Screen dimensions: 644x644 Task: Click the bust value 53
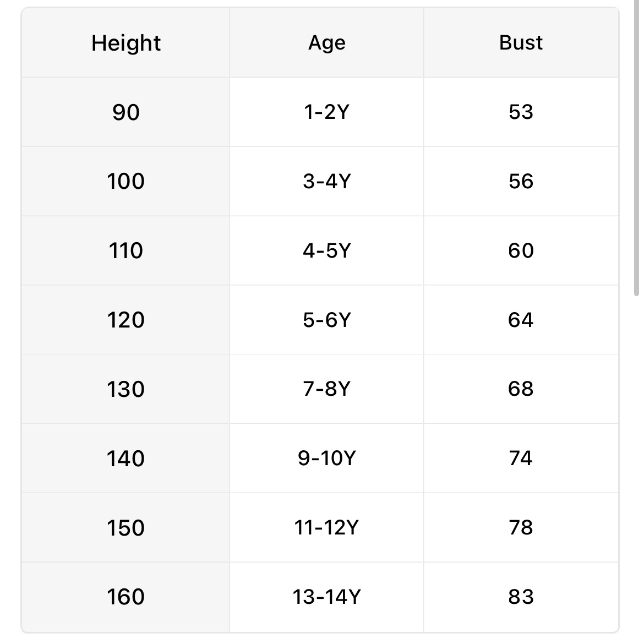coord(521,112)
